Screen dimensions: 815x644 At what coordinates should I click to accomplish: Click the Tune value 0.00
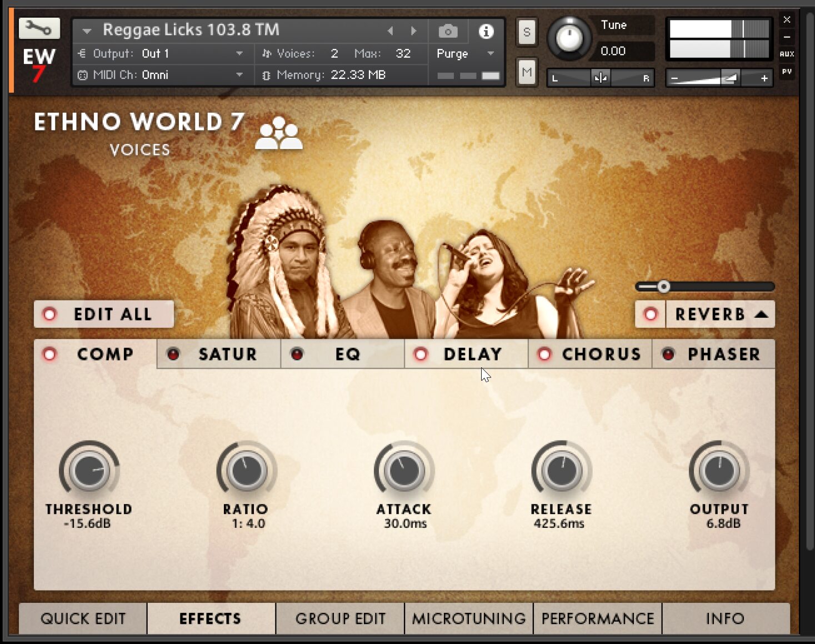pyautogui.click(x=613, y=51)
